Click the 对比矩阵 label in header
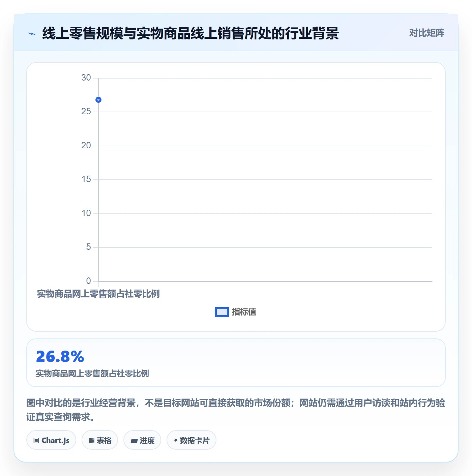Screen dimensions: 472x476 pyautogui.click(x=426, y=33)
